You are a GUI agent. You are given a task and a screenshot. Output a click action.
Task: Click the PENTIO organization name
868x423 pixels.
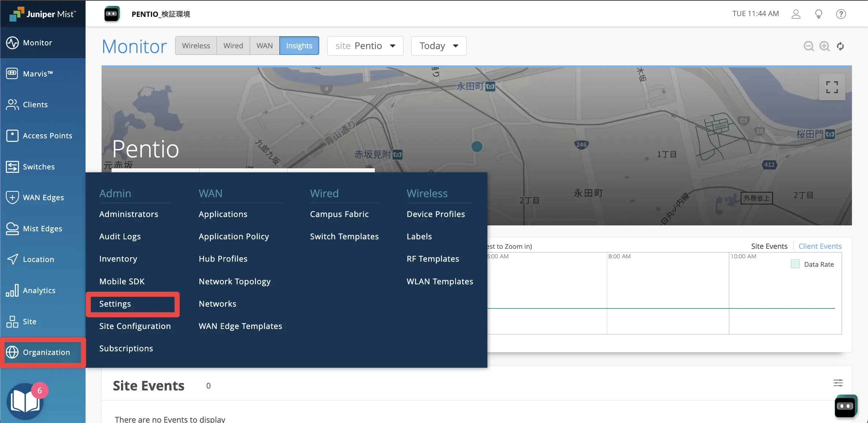click(x=161, y=14)
